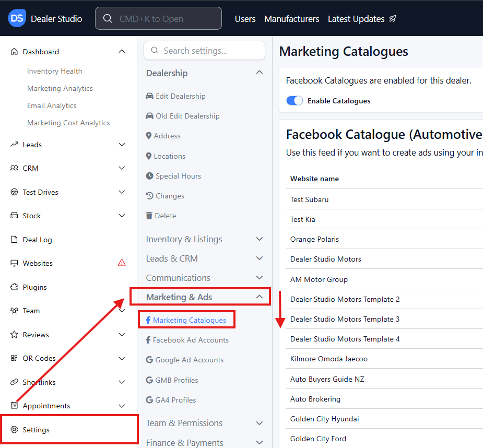This screenshot has height=448, width=483.
Task: Click the CRM people icon
Action: point(14,168)
